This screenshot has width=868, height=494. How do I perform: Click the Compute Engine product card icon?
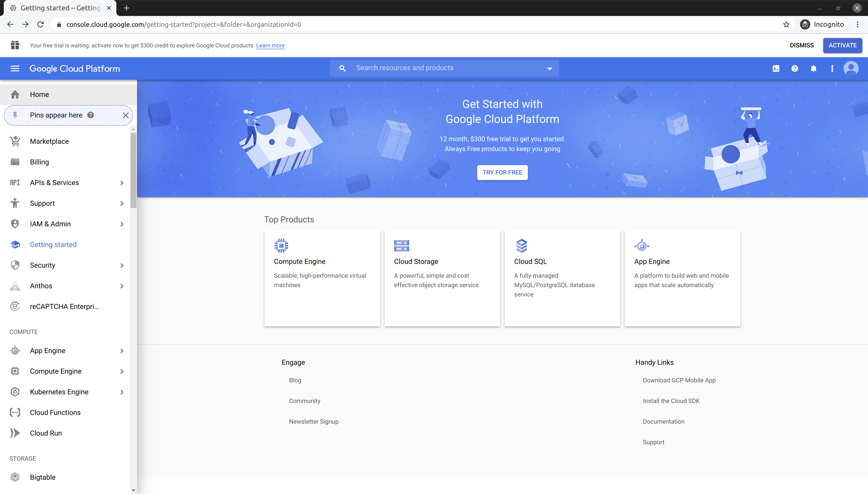[x=281, y=245]
